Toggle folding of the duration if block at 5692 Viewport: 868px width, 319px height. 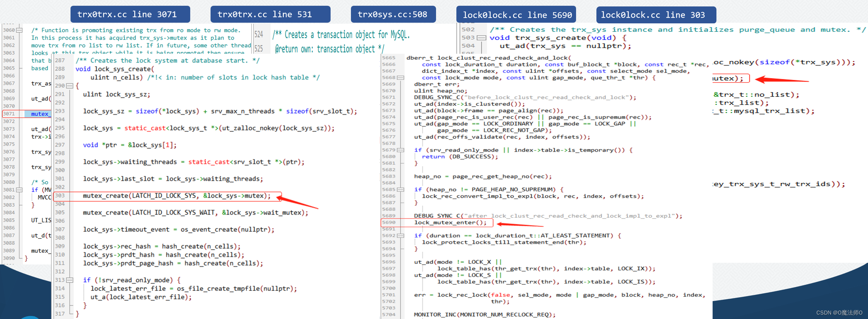click(401, 235)
